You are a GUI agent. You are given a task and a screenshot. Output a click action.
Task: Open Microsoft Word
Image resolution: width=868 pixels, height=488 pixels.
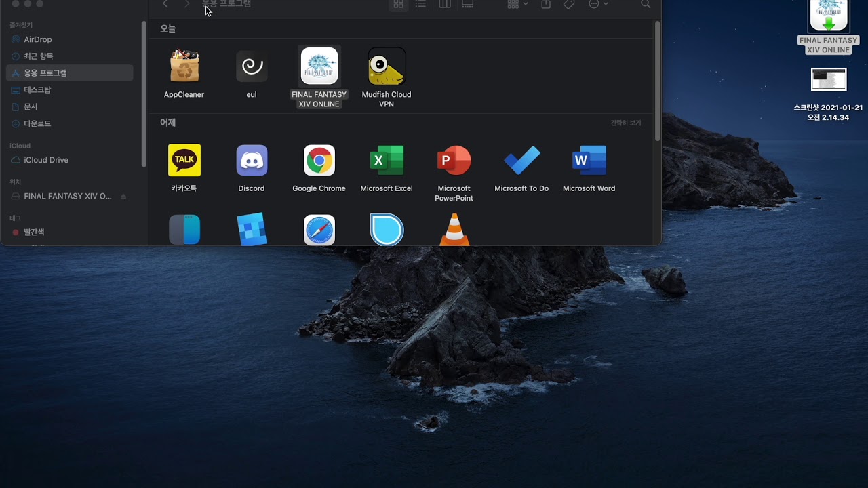(x=589, y=161)
